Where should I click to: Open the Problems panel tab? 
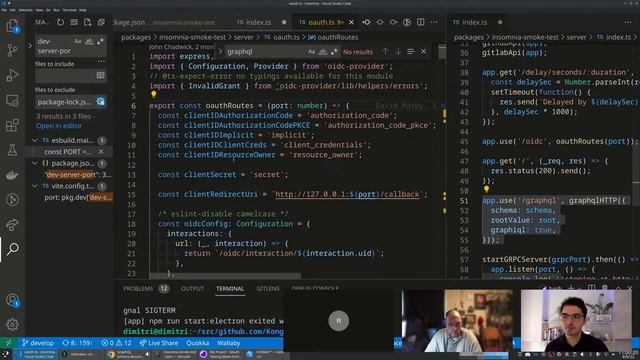point(138,289)
